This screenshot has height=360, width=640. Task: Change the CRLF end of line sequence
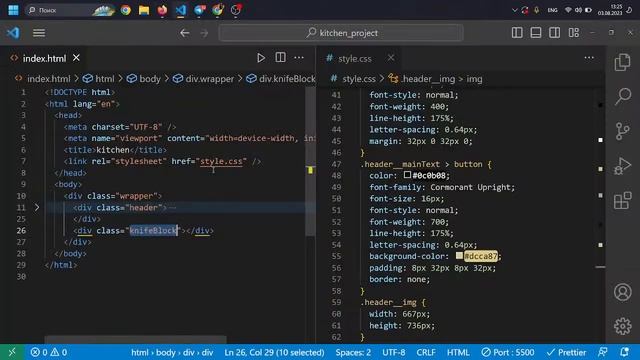click(426, 352)
